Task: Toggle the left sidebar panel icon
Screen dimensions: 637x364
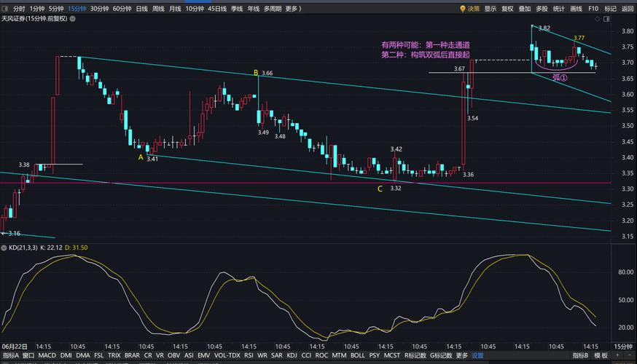Action: [x=5, y=9]
